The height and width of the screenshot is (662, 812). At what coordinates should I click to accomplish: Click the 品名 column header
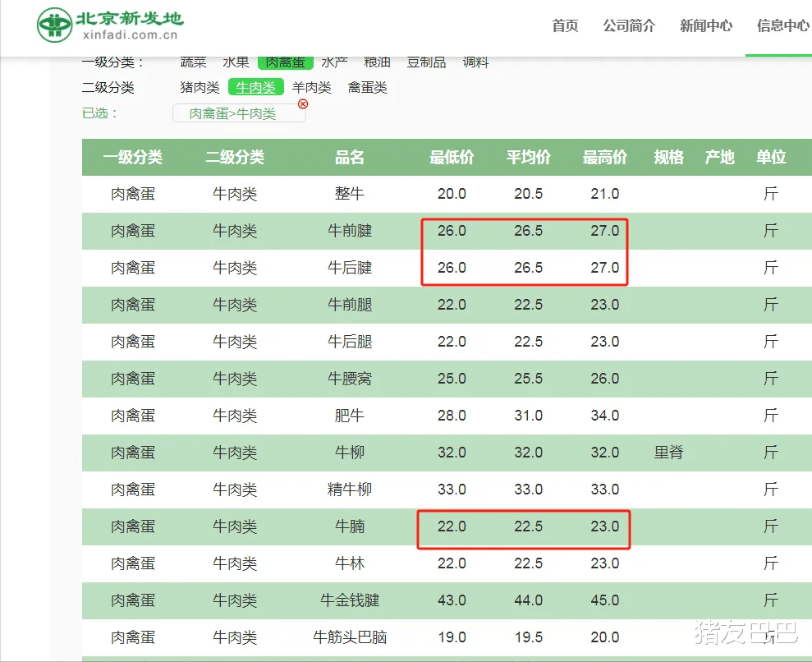click(x=350, y=157)
